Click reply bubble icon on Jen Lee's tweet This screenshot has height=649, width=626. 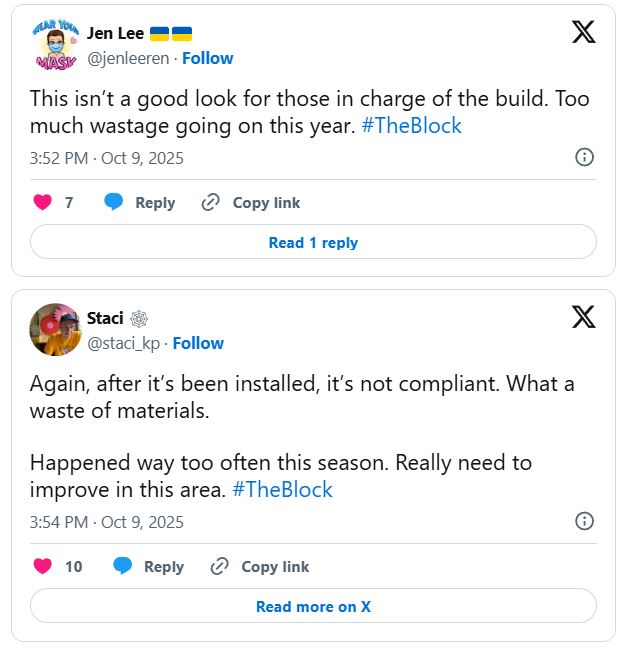[x=114, y=202]
